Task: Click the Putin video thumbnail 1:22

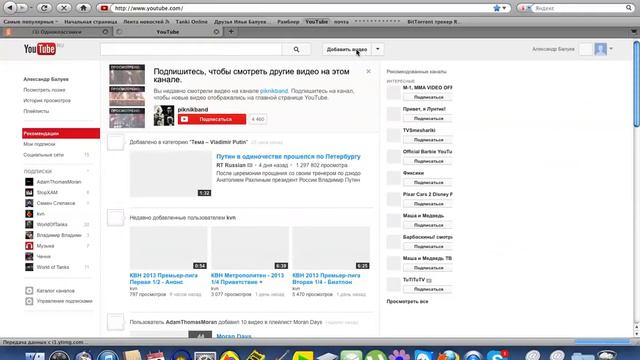Action: [171, 174]
